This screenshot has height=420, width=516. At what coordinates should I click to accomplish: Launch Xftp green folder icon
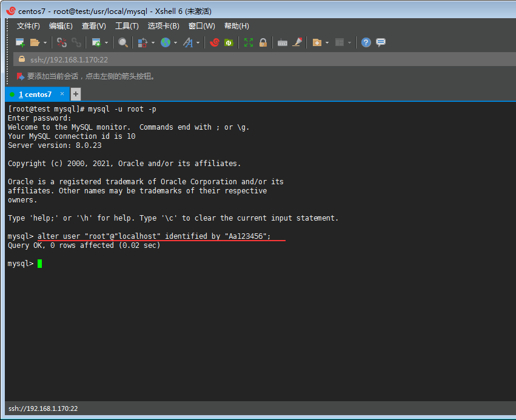[229, 42]
